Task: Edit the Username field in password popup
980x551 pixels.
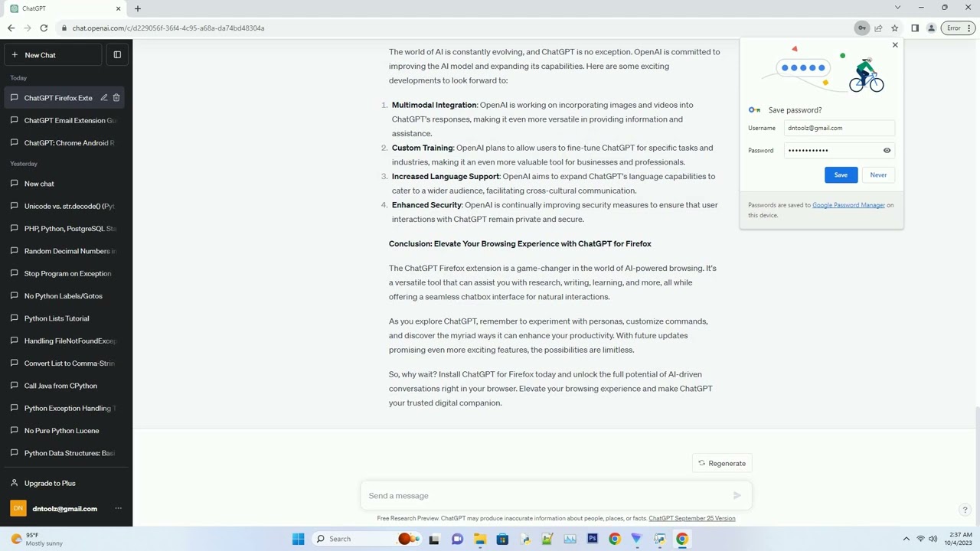Action: point(840,128)
